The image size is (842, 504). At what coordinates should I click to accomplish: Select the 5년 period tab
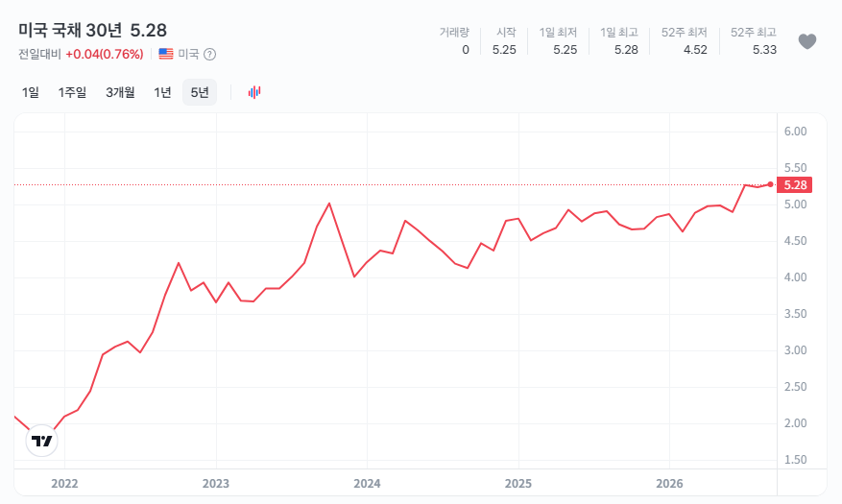(x=200, y=92)
